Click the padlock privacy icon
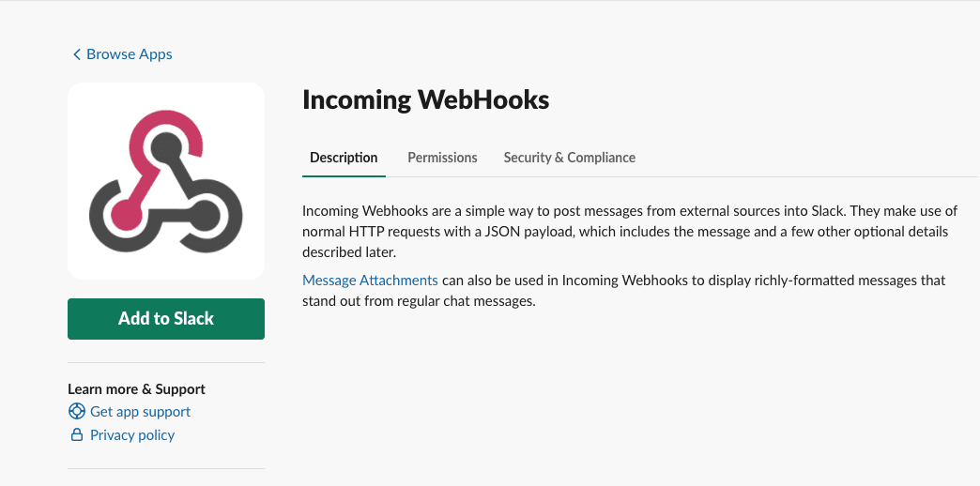The height and width of the screenshot is (486, 980). (x=77, y=435)
